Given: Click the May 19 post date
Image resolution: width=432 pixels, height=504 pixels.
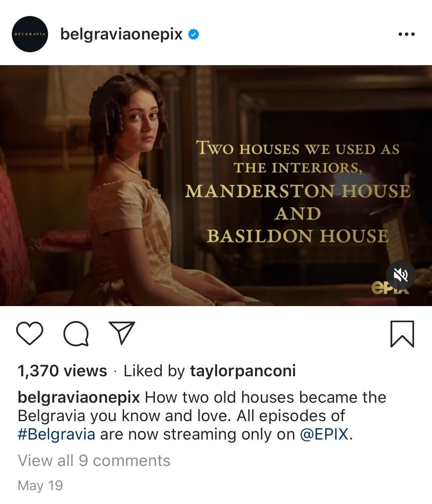Looking at the screenshot, I should pos(40,485).
